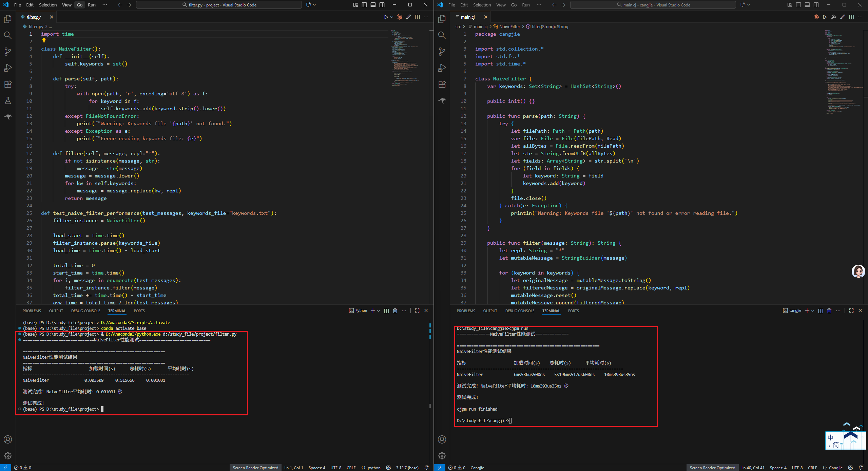Open the Selection menu in left window
The height and width of the screenshot is (471, 868).
point(47,5)
